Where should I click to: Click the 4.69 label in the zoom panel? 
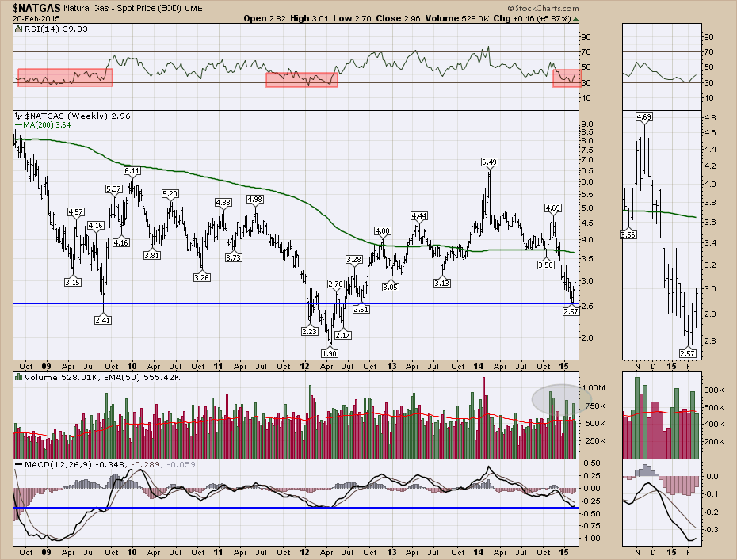(x=644, y=116)
